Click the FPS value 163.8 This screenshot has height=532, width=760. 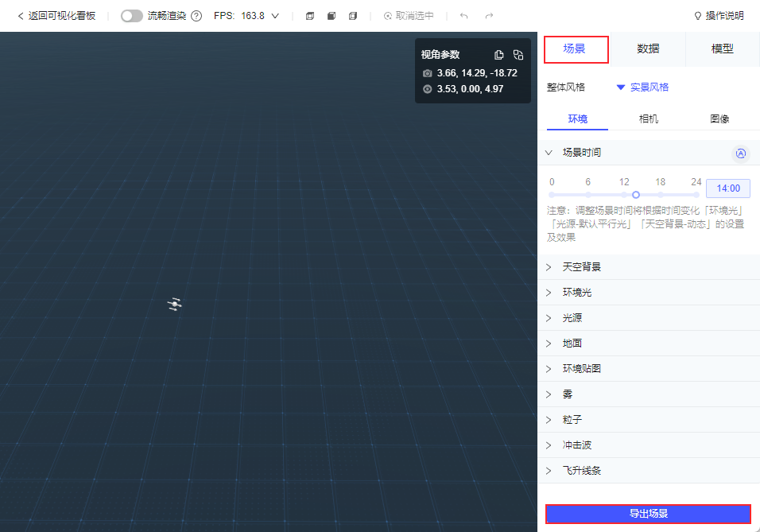(x=253, y=16)
